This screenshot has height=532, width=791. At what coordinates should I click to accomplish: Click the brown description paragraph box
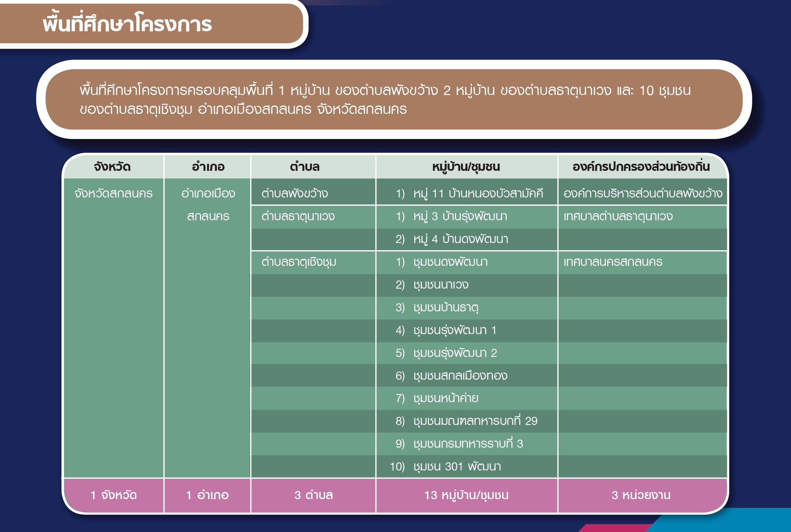tap(393, 100)
